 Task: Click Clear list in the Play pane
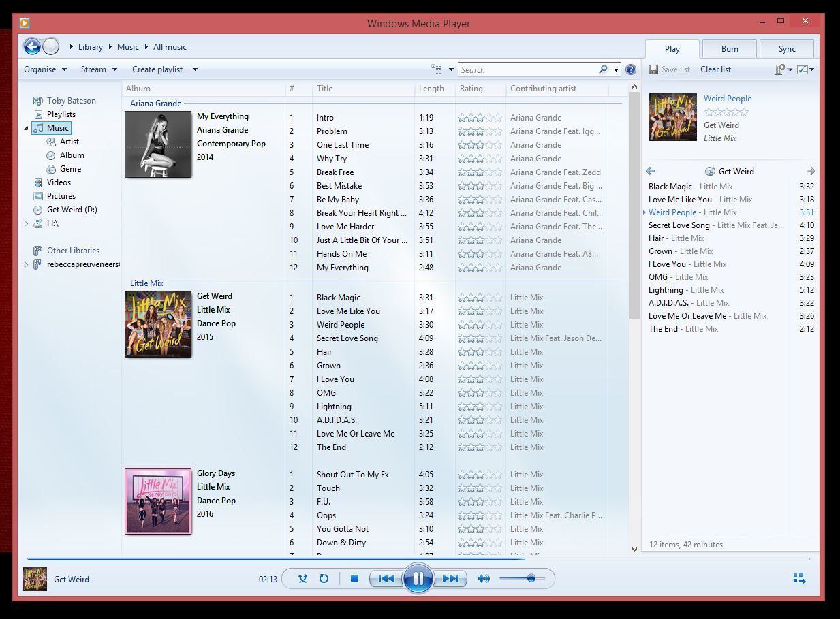715,69
